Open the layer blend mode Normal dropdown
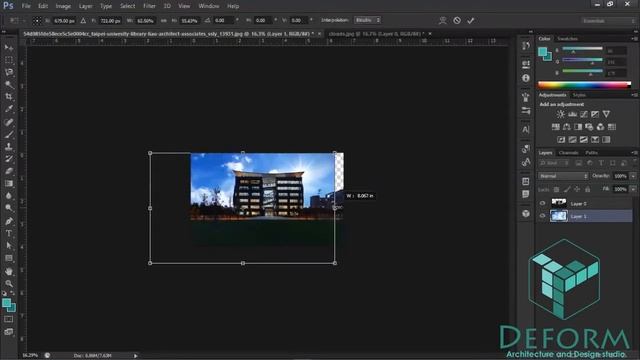Image resolution: width=640 pixels, height=360 pixels. tap(563, 176)
